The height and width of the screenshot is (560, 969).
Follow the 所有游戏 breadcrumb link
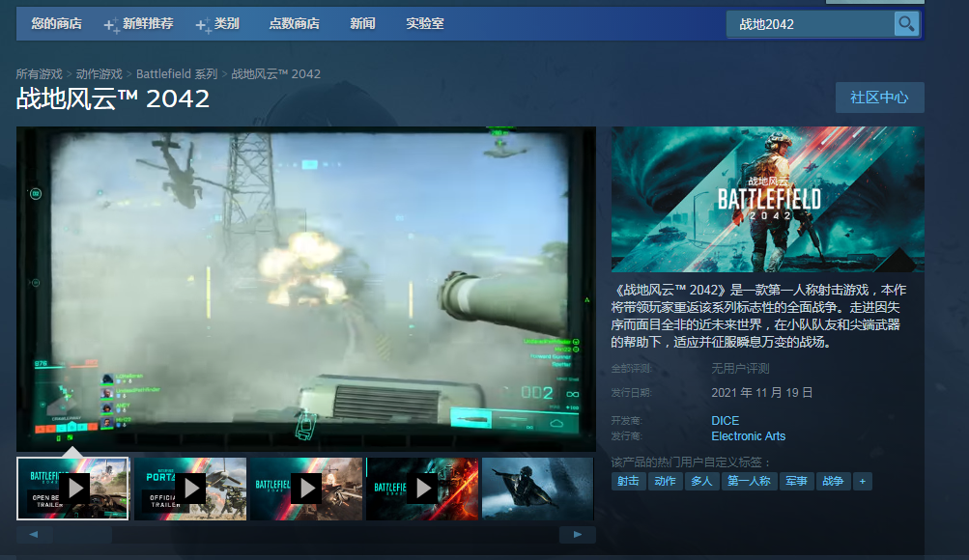[39, 74]
